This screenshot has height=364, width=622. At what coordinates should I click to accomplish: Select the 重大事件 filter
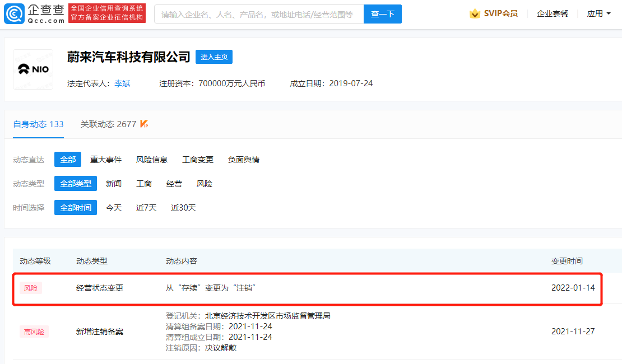point(106,160)
